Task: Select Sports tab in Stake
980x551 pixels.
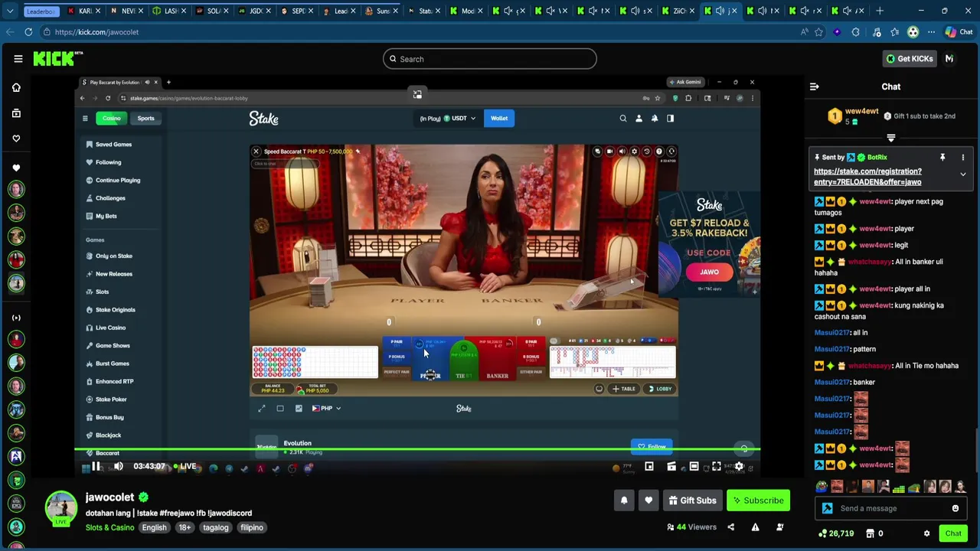Action: 145,118
